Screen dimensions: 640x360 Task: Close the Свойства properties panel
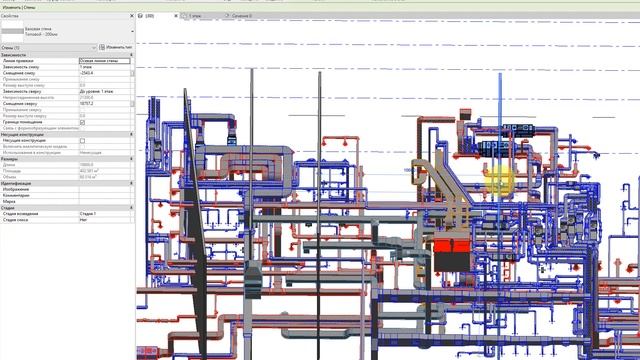[131, 16]
